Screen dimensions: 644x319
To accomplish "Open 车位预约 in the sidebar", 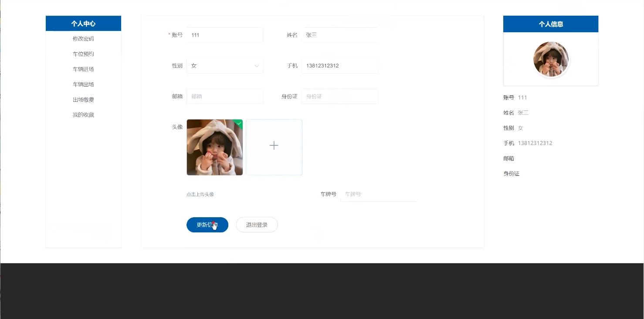I will click(83, 54).
